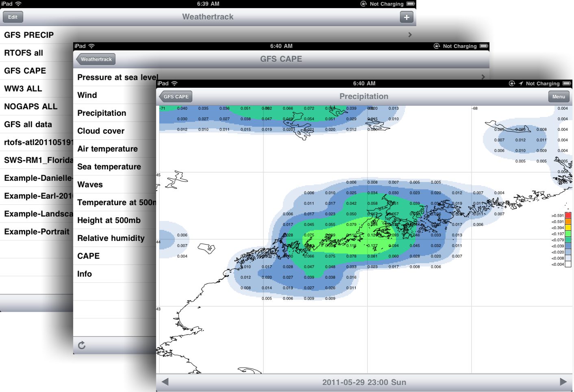Click white legend swatch for <0.004

coord(568,264)
